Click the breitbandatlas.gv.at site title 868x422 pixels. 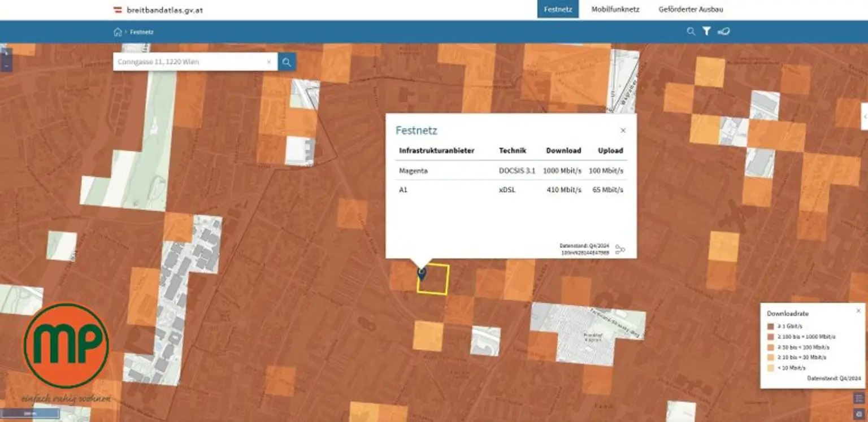pos(165,10)
